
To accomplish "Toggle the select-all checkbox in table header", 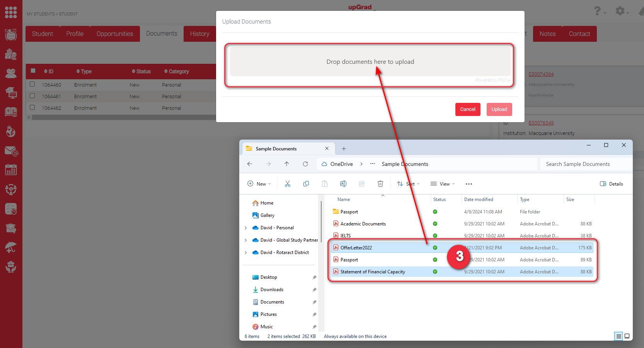I will pos(33,71).
